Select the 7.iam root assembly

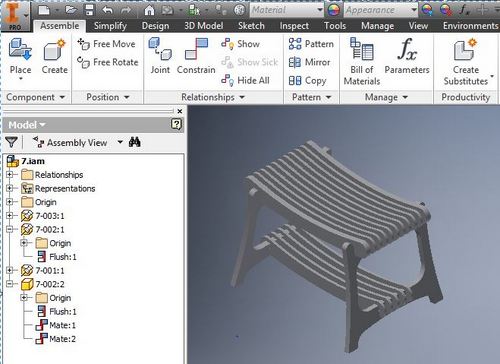[26, 161]
